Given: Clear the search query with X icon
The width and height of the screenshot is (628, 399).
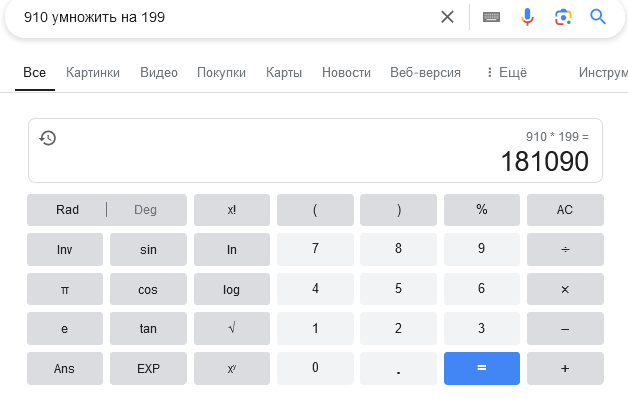Looking at the screenshot, I should (x=447, y=17).
